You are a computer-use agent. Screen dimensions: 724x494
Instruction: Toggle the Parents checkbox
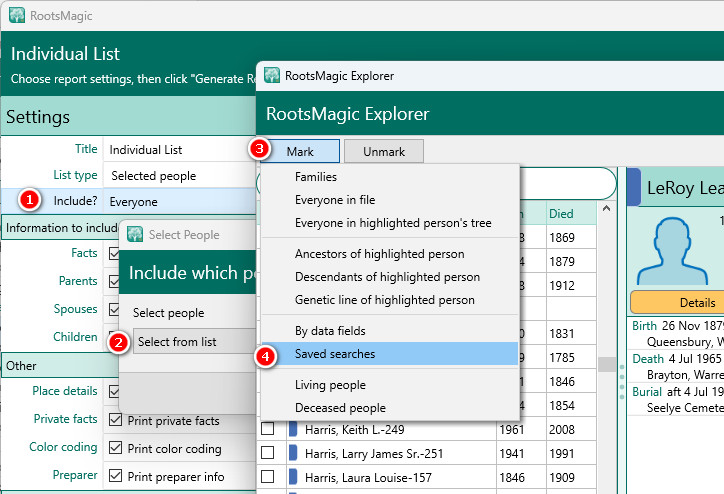tap(114, 281)
